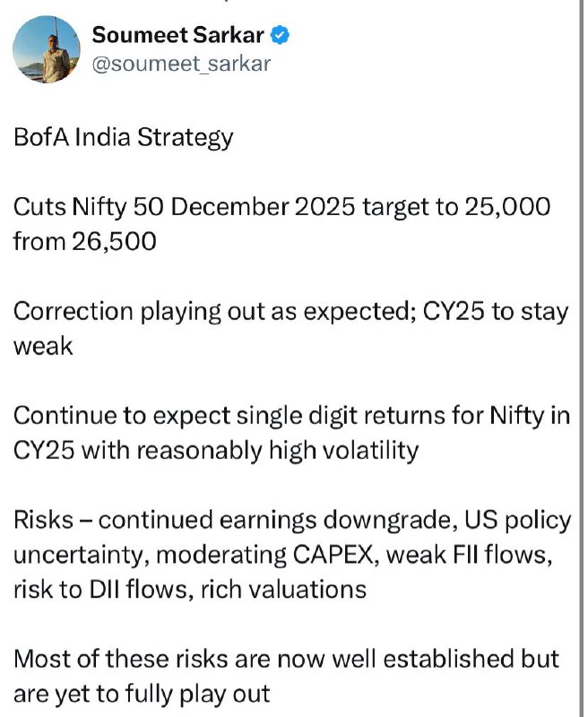The width and height of the screenshot is (588, 717).
Task: Click the blue verified badge icon
Action: [x=280, y=35]
